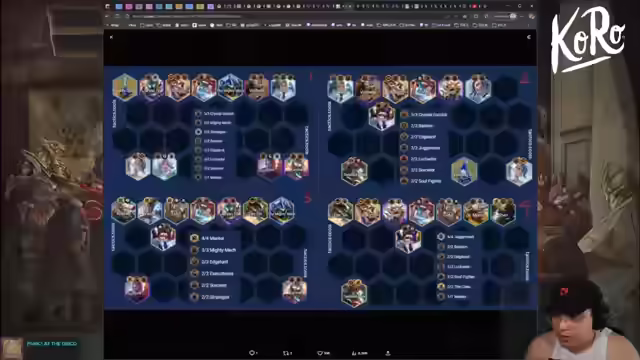The width and height of the screenshot is (640, 360).
Task: Click the share upload icon
Action: 388,353
